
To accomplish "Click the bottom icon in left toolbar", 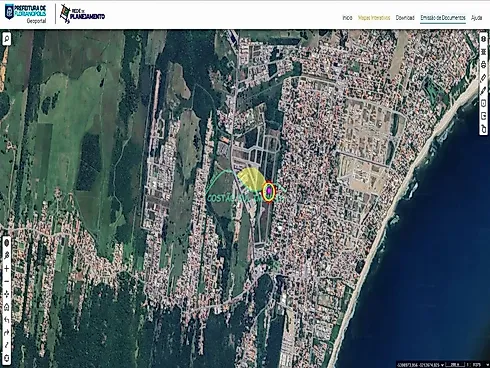I will pos(6,358).
